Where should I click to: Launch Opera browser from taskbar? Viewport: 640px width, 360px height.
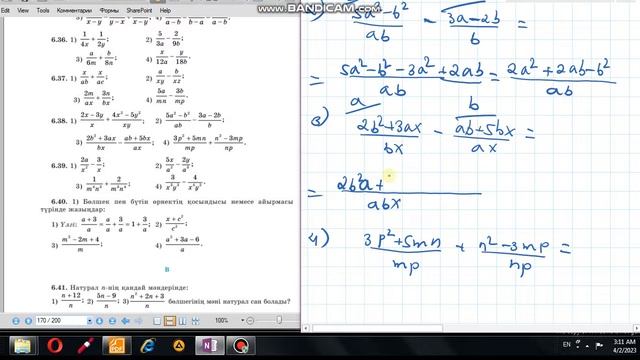point(54,346)
